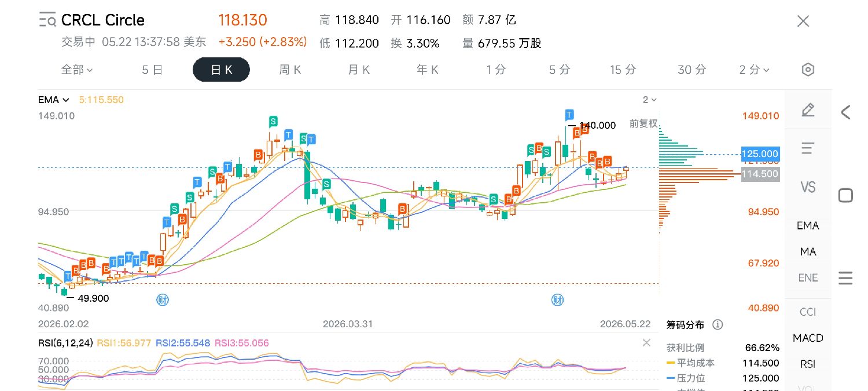
Task: Tap the +3.250 (+2.83%) change value
Action: [263, 42]
